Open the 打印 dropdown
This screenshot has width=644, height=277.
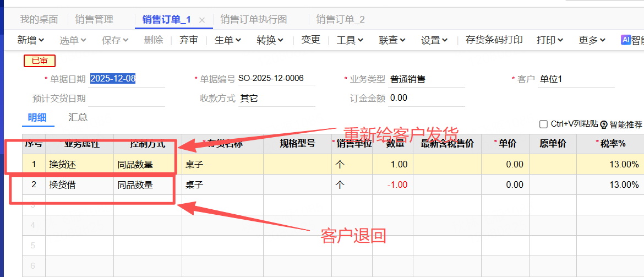549,40
